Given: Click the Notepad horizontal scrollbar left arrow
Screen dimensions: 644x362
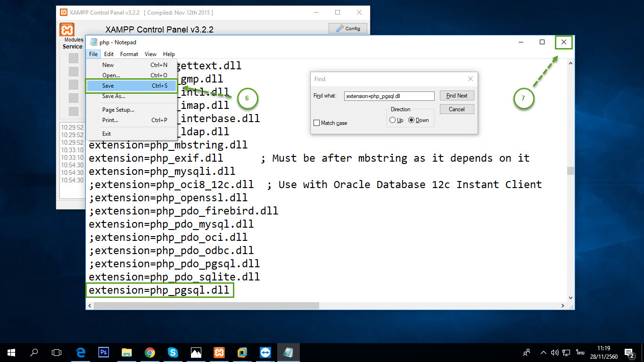Looking at the screenshot, I should click(x=90, y=306).
